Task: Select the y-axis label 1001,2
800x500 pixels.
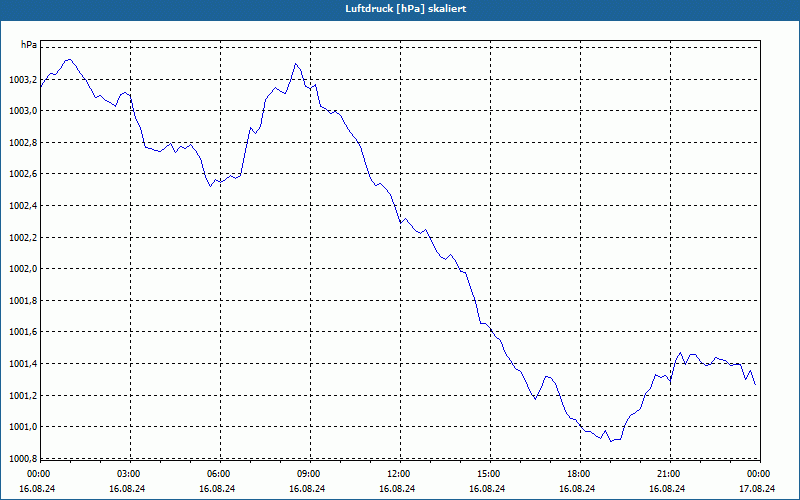Action: [x=23, y=395]
